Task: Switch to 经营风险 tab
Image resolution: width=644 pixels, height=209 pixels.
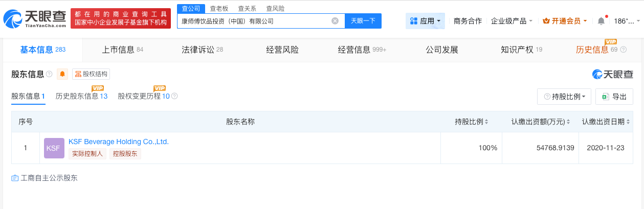Action: (282, 50)
